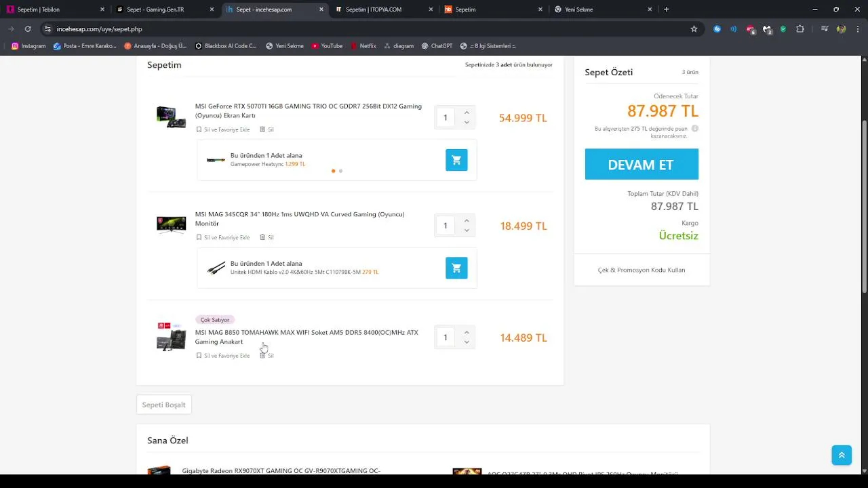
Task: Open the Instagram bookmark
Action: click(28, 46)
